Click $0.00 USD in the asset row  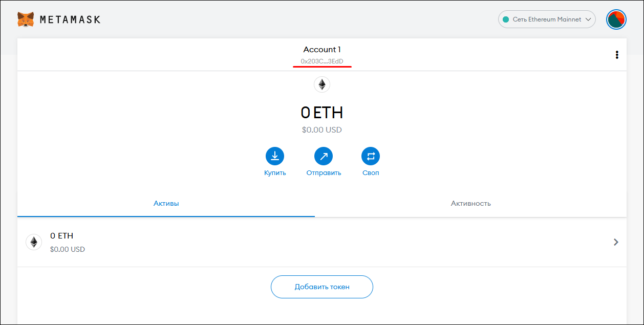pos(68,250)
